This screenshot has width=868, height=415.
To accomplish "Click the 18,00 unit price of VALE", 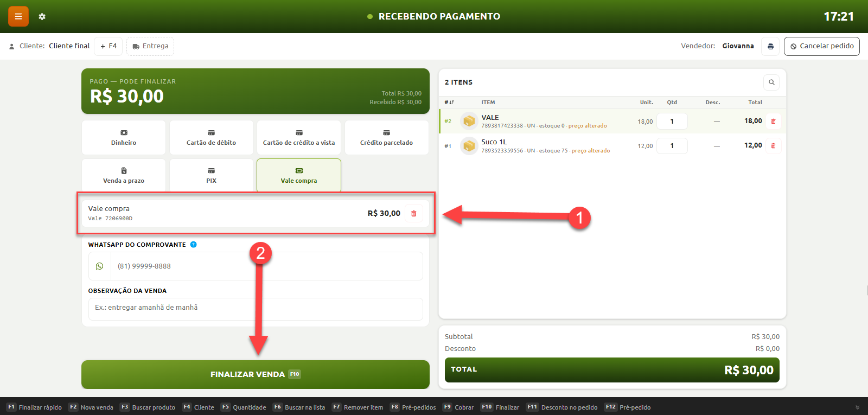I will pos(645,122).
